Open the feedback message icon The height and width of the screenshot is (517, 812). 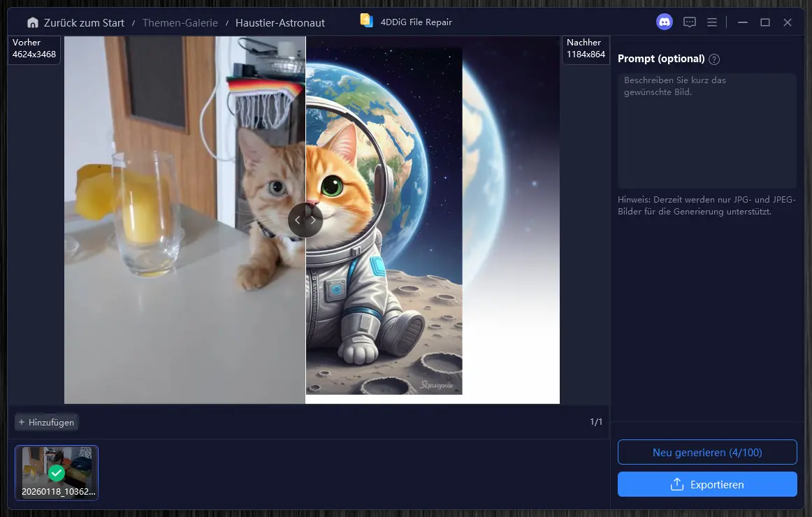tap(689, 22)
